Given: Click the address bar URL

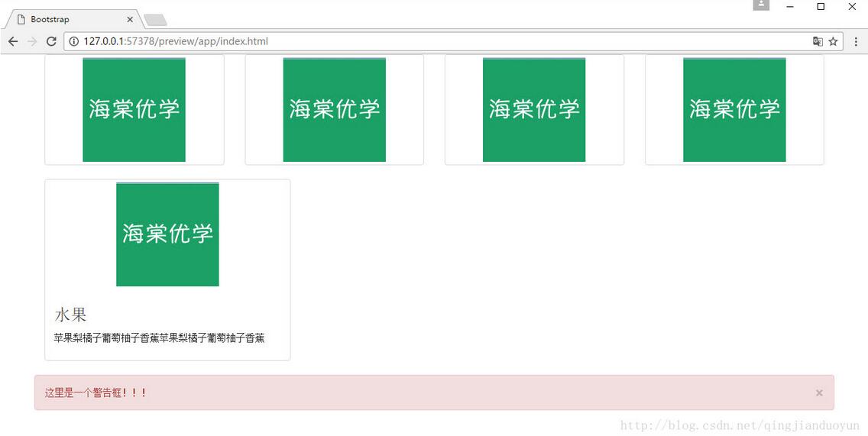Looking at the screenshot, I should coord(176,41).
